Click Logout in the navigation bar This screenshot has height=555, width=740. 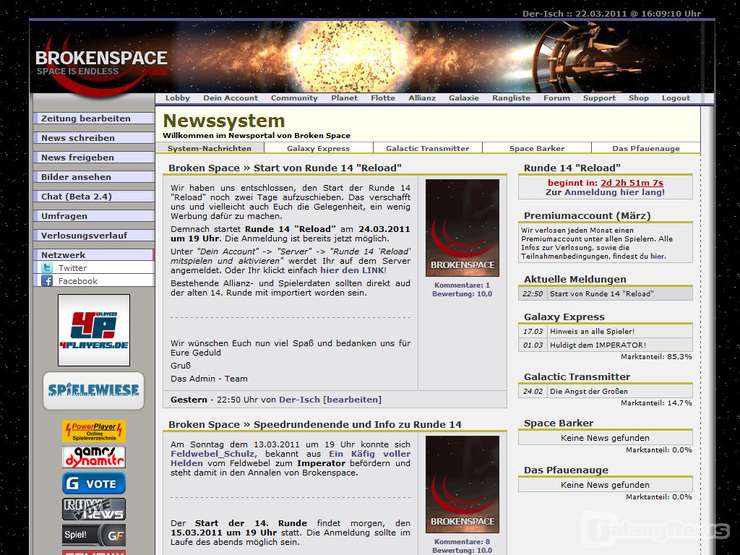[675, 98]
